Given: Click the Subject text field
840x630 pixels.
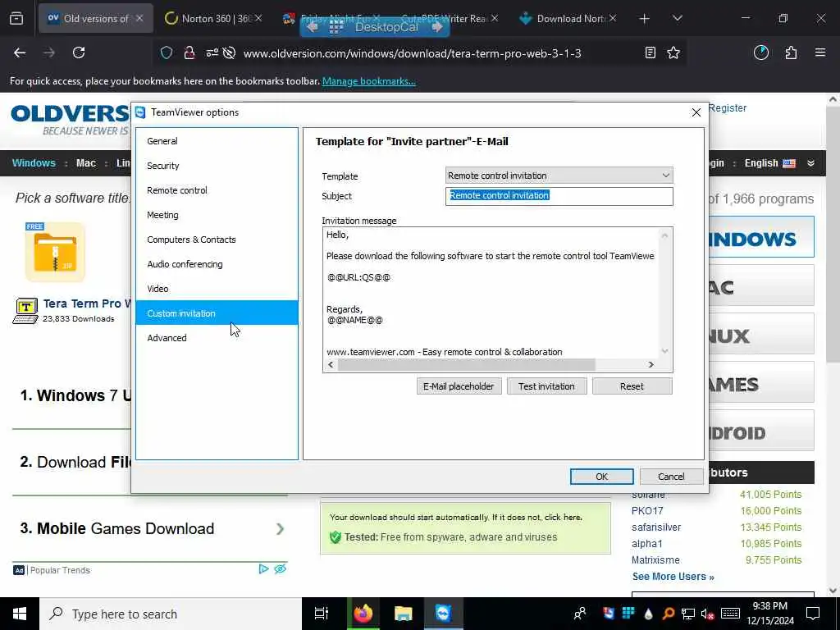Looking at the screenshot, I should [559, 196].
